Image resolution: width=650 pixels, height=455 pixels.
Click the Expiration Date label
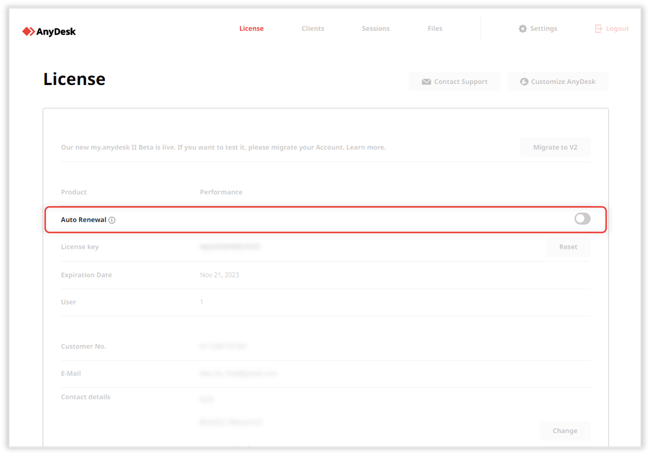click(x=86, y=275)
